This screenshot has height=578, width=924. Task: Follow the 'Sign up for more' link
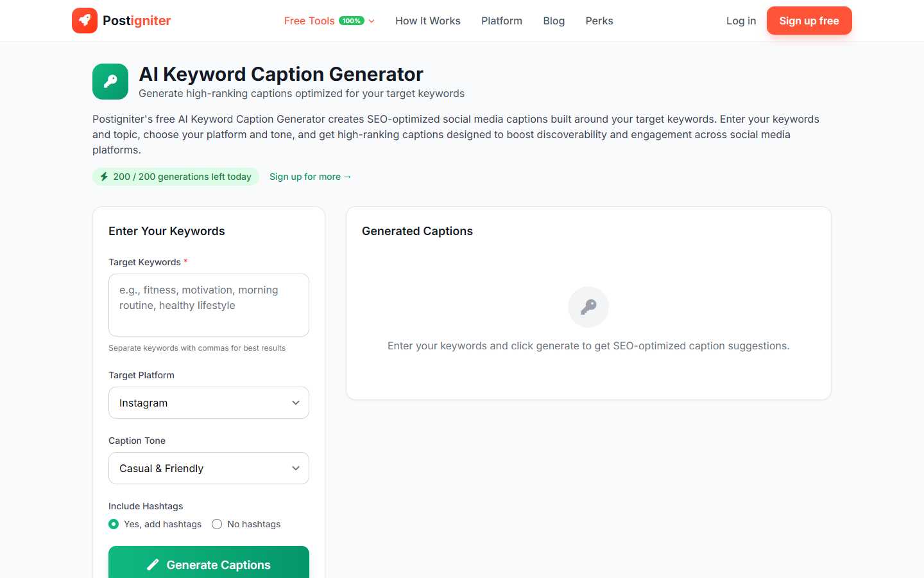pos(310,177)
